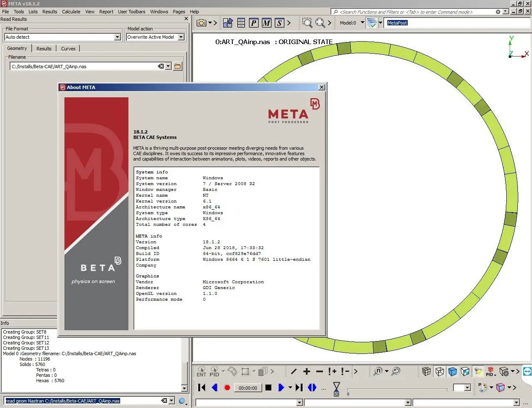Screen dimensions: 532x408
Task: Click the S toolbar button
Action: [x=279, y=23]
